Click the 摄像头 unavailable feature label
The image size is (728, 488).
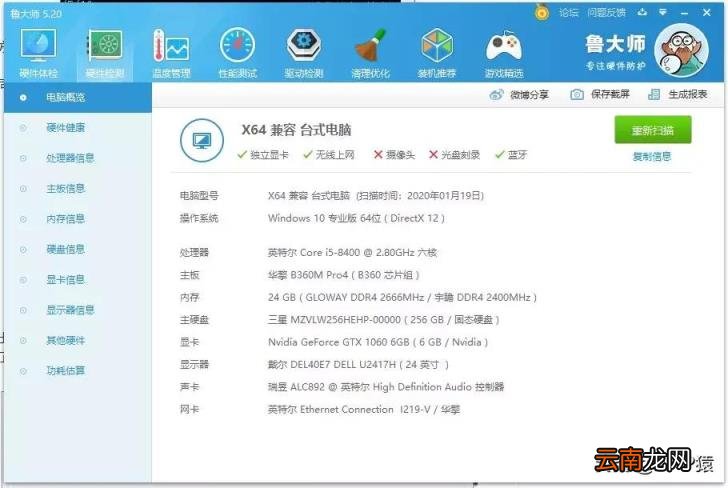395,155
